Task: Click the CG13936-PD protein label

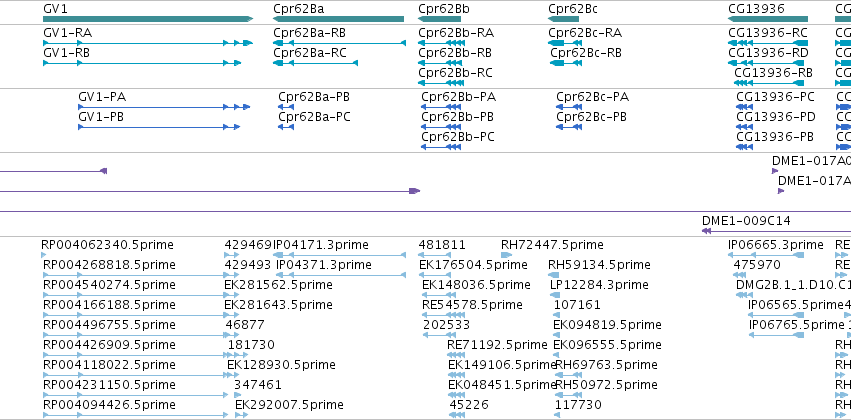Action: [x=776, y=117]
